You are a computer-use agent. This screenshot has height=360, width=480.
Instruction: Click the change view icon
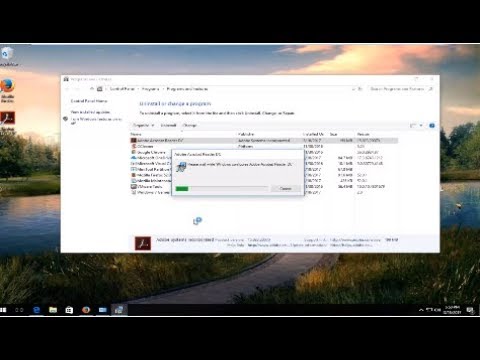pyautogui.click(x=413, y=125)
